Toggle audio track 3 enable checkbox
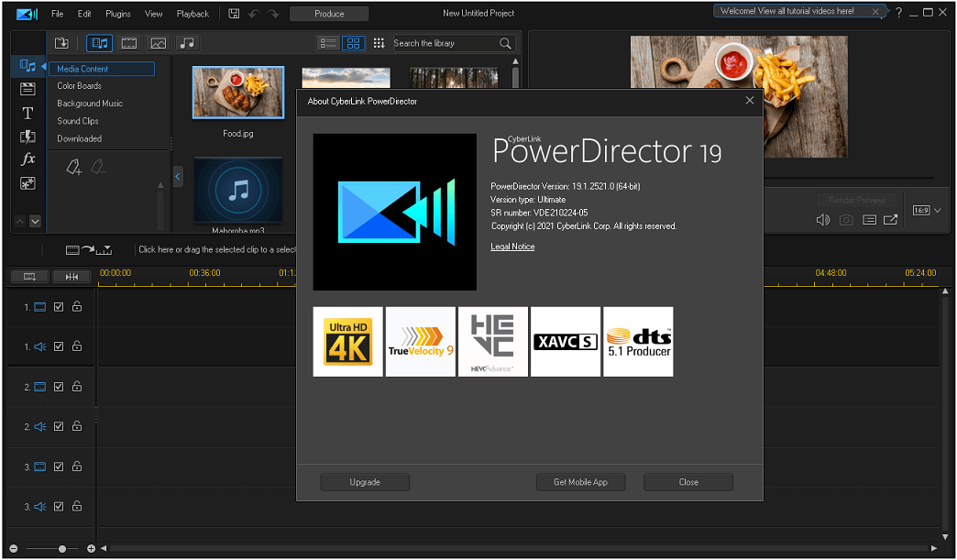Image resolution: width=957 pixels, height=560 pixels. [59, 506]
